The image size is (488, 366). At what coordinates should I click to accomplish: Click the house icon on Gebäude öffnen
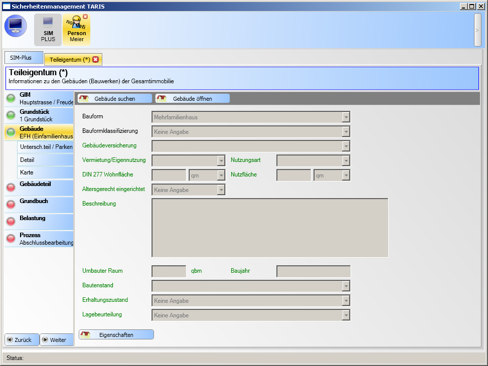coord(162,98)
